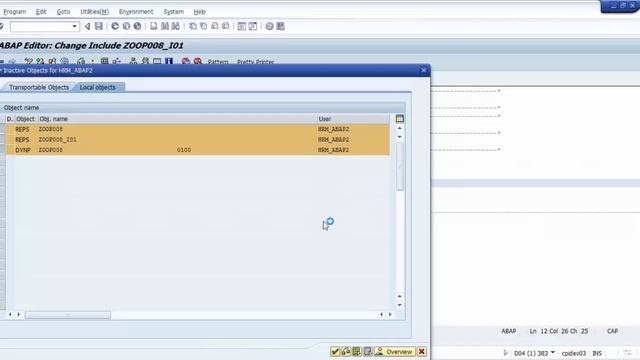Click the Save diskette icon
Viewport: 640px width, 360px height.
click(99, 27)
